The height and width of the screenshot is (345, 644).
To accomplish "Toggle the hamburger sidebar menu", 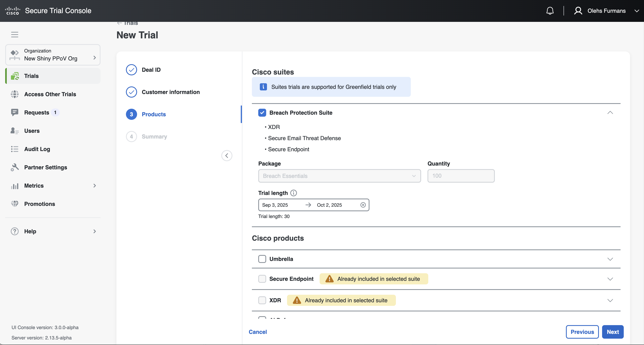I will tap(15, 35).
